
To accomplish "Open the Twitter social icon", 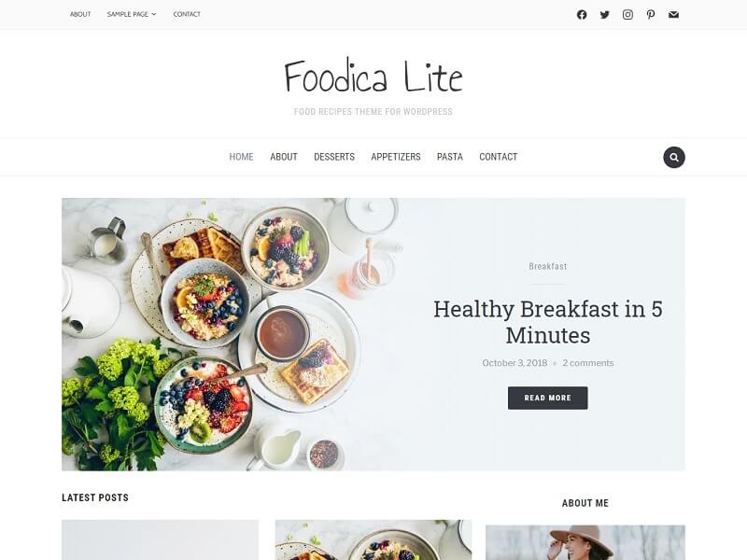I will coord(604,15).
